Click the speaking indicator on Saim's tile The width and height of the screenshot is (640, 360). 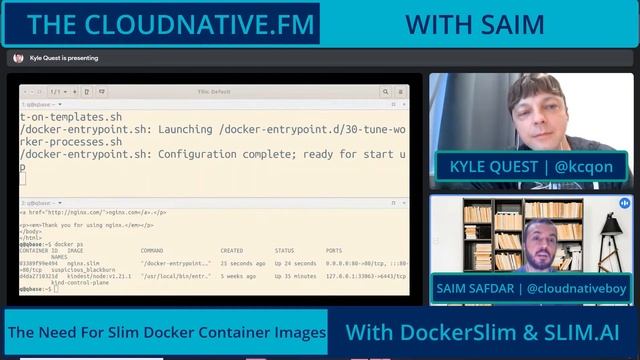[624, 203]
